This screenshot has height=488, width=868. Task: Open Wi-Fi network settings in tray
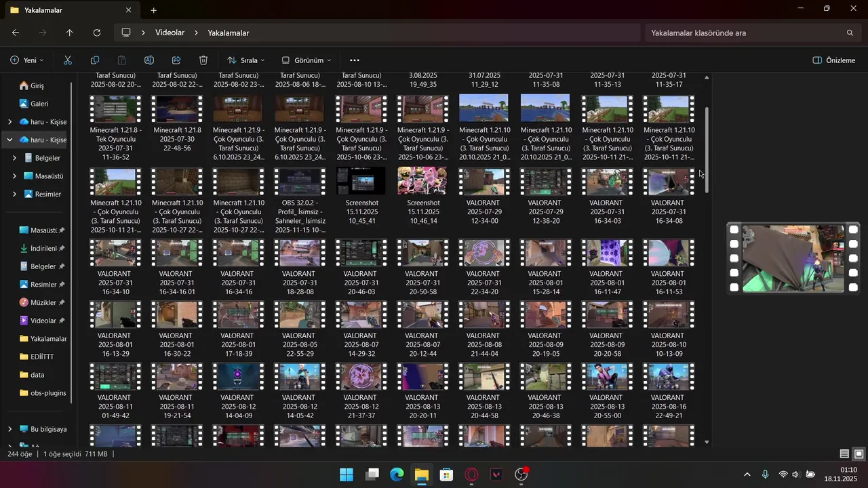tap(783, 474)
